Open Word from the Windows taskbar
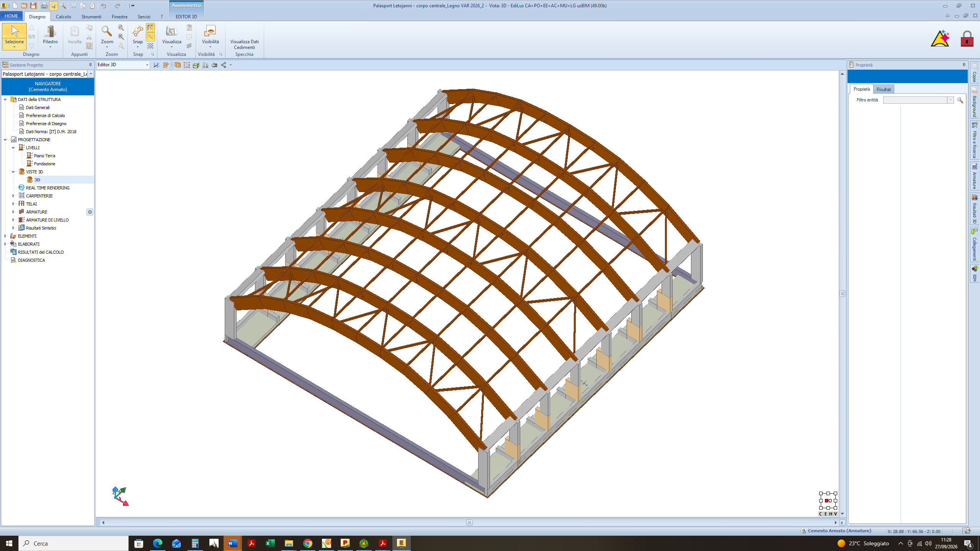The height and width of the screenshot is (551, 980). tap(232, 543)
